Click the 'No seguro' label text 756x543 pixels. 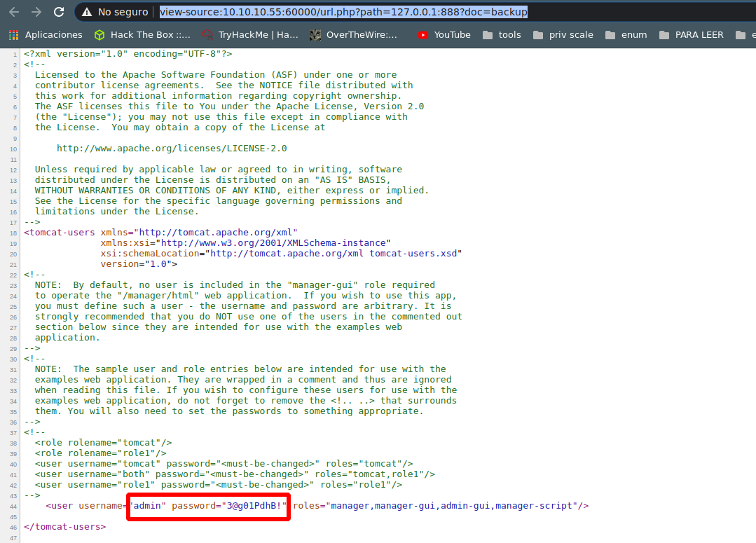pos(123,12)
